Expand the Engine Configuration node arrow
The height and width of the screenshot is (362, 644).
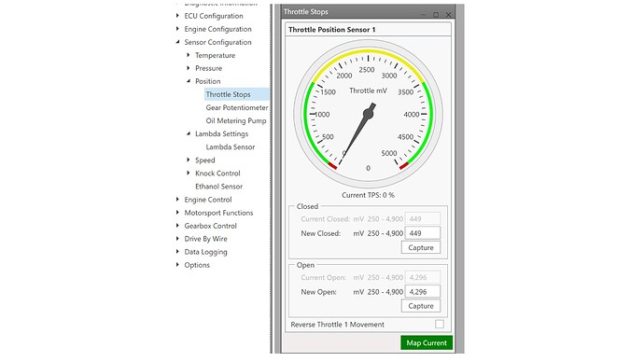point(177,29)
